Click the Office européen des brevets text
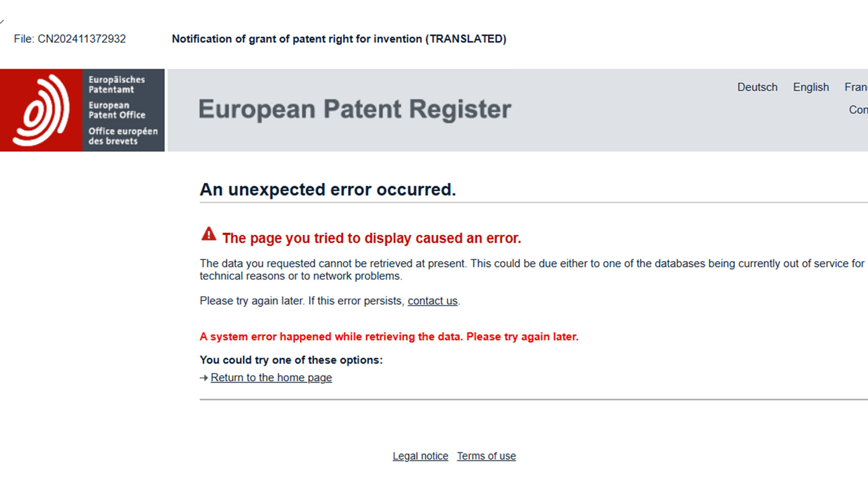The height and width of the screenshot is (489, 868). coord(123,136)
